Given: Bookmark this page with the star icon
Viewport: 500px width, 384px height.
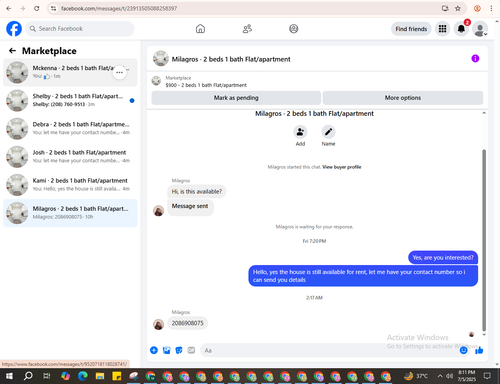Looking at the screenshot, I should 458,8.
